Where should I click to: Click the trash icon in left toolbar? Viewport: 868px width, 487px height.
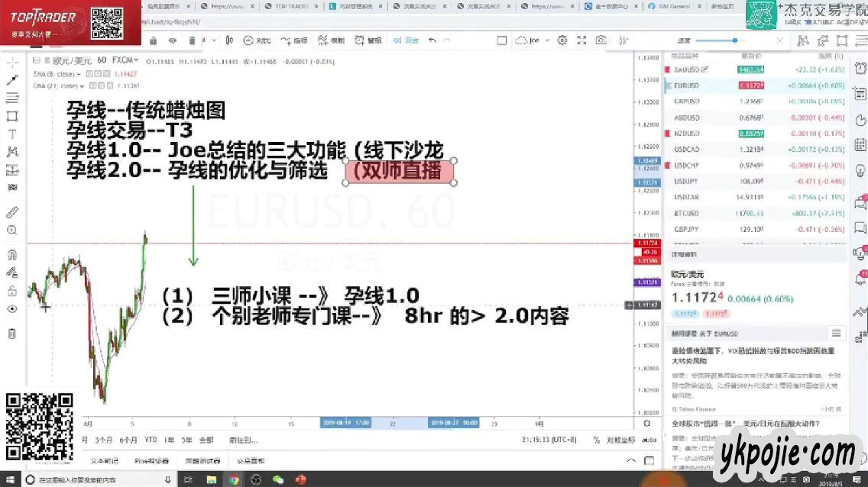pos(12,333)
